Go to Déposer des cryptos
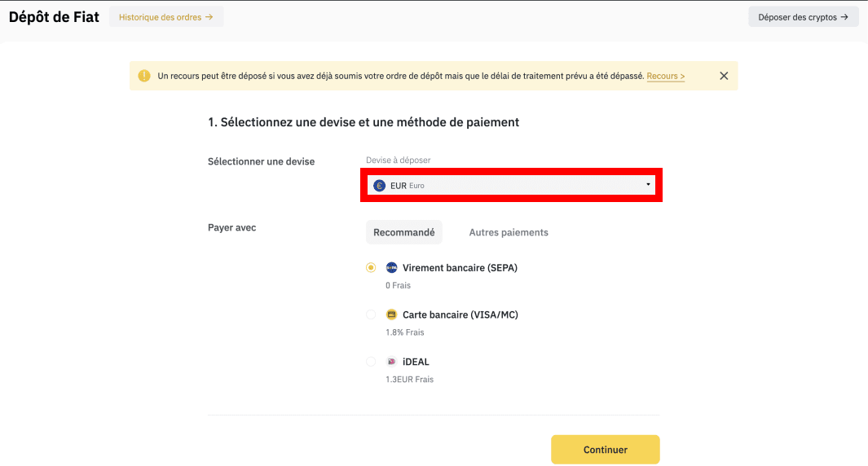 (804, 17)
